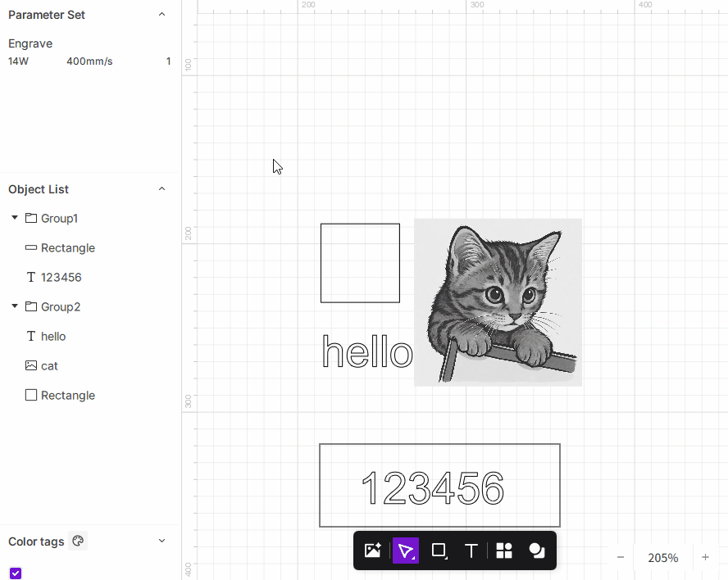The image size is (728, 580).
Task: Click the combine shapes tool icon
Action: (x=537, y=551)
